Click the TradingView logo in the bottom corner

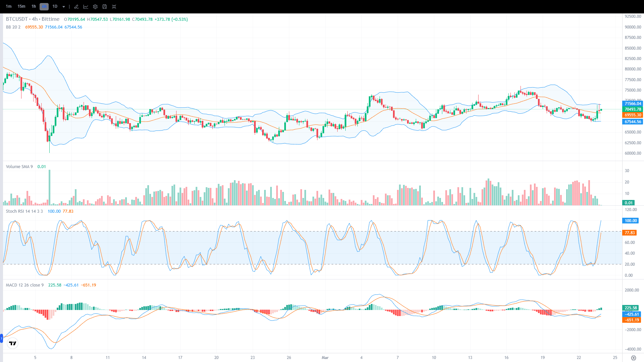click(12, 343)
